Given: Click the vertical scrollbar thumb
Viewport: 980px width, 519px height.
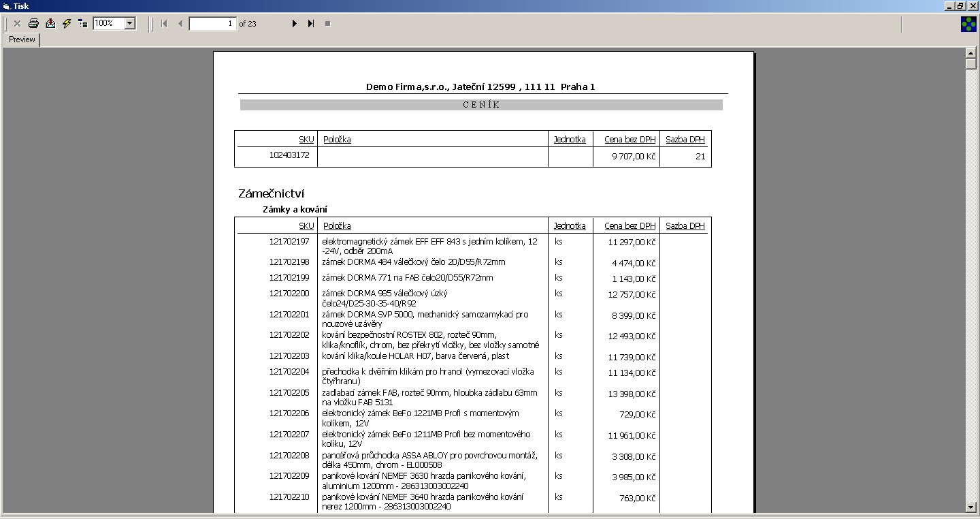Looking at the screenshot, I should [x=971, y=64].
